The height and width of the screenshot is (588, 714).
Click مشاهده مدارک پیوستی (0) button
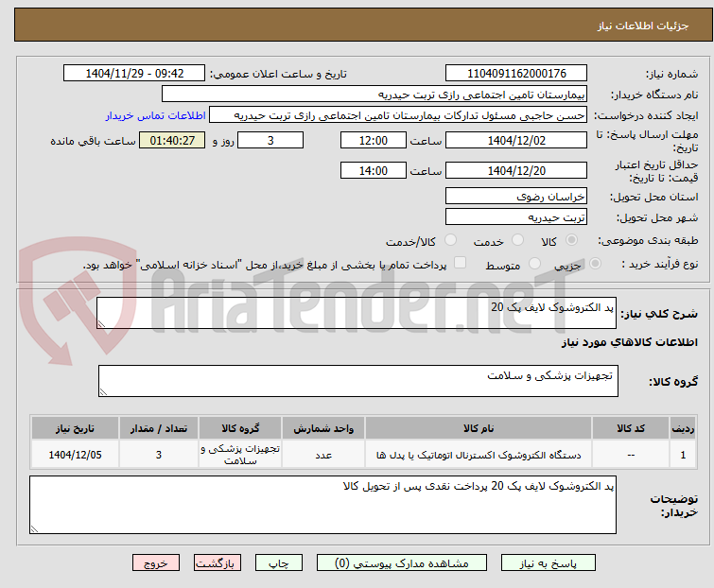click(x=402, y=563)
